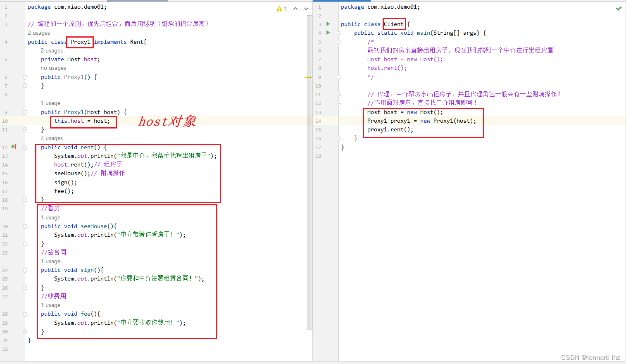Collapse the Proxy1(Host host) constructor
626x364 pixels.
click(x=25, y=112)
